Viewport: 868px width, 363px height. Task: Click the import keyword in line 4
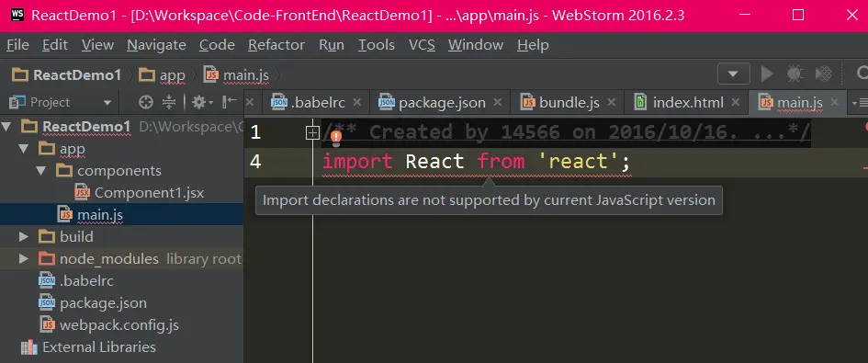point(357,162)
